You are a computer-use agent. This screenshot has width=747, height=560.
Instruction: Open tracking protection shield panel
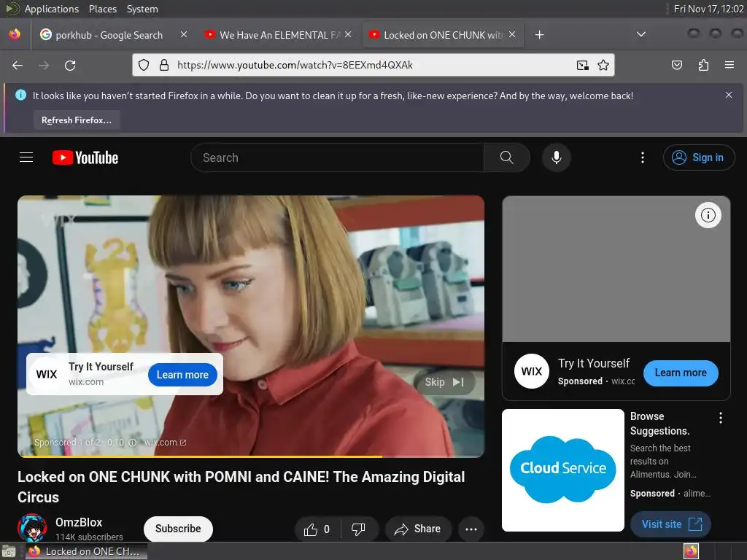point(144,65)
